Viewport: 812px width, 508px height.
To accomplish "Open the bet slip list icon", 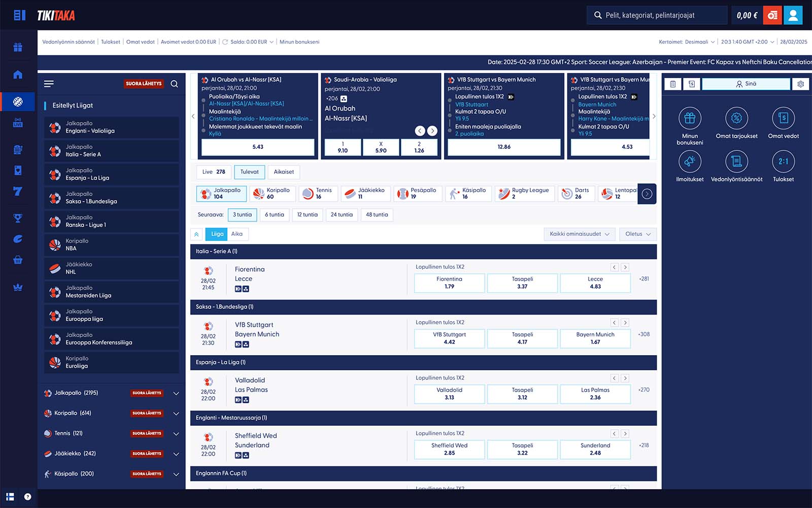I will 673,84.
